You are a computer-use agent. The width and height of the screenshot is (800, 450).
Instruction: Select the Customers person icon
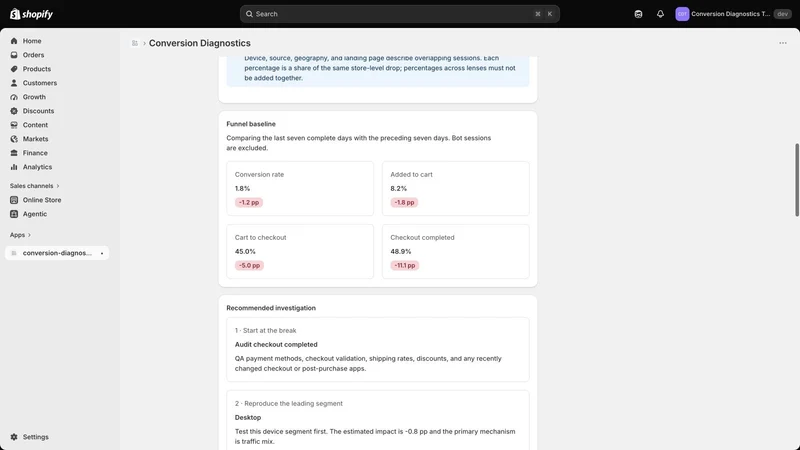14,83
